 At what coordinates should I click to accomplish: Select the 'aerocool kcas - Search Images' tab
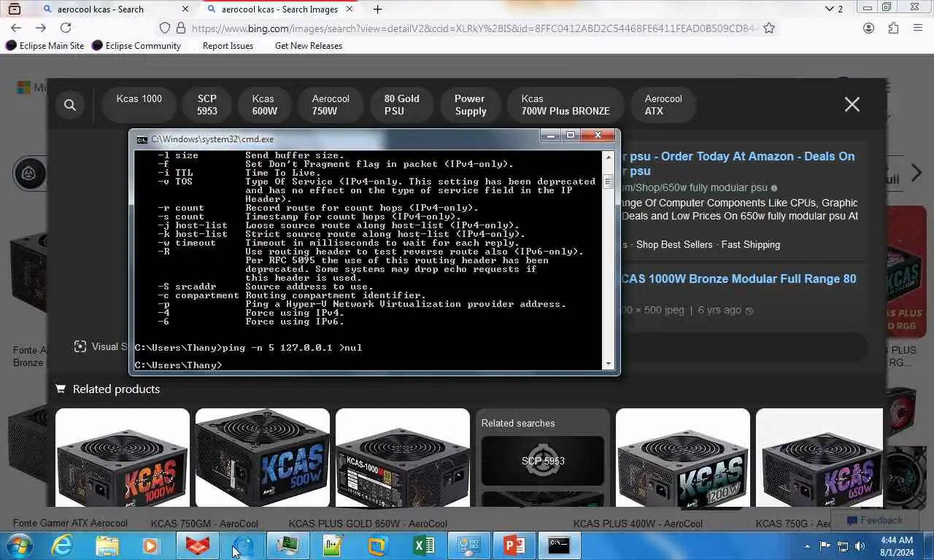tap(279, 9)
